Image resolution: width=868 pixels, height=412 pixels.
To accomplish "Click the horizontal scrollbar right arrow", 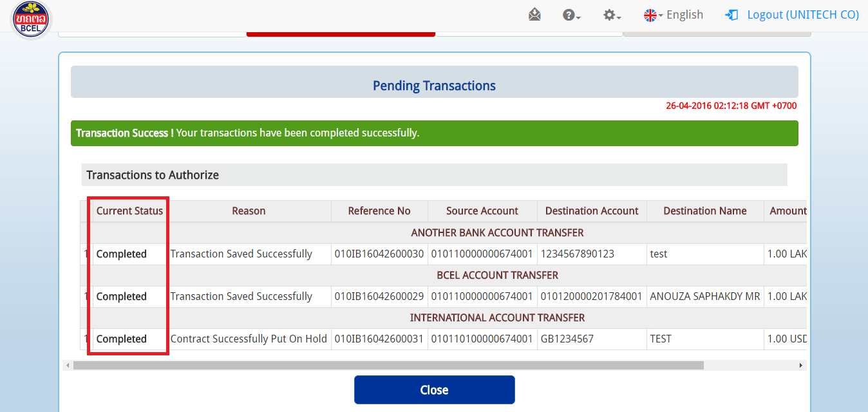I will [801, 366].
